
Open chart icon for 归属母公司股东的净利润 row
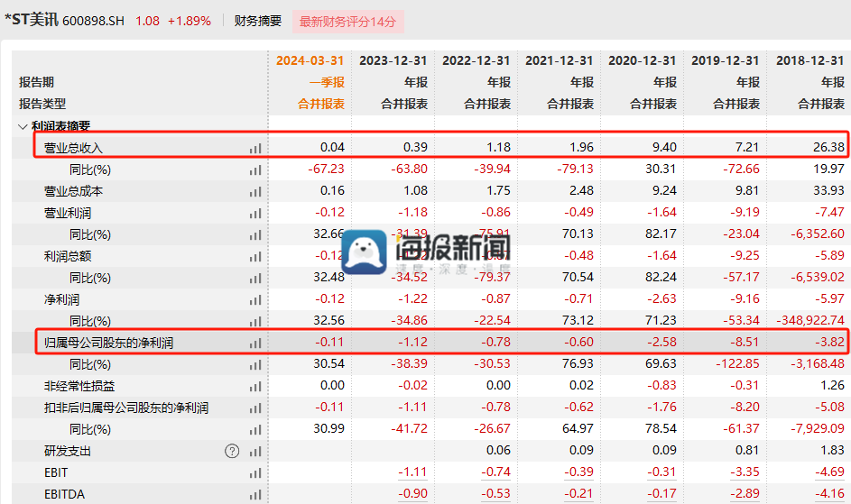(255, 343)
